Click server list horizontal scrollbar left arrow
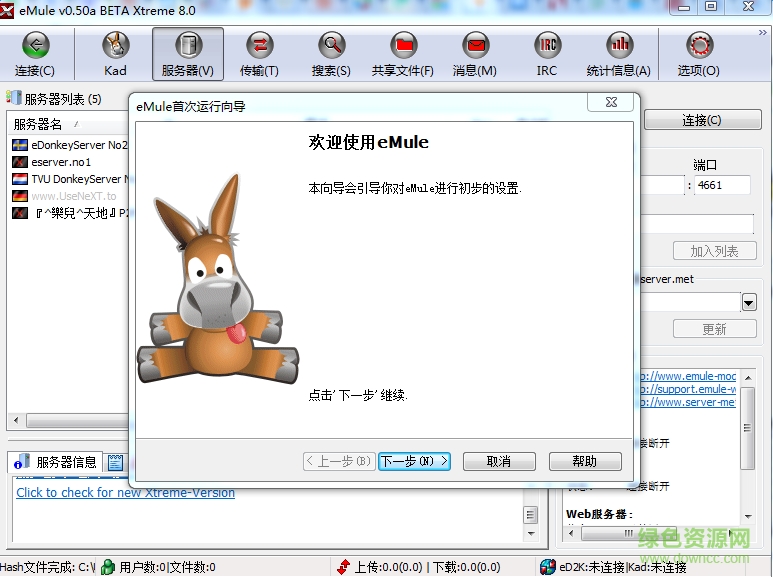Viewport: 773px width, 577px height. coord(16,421)
